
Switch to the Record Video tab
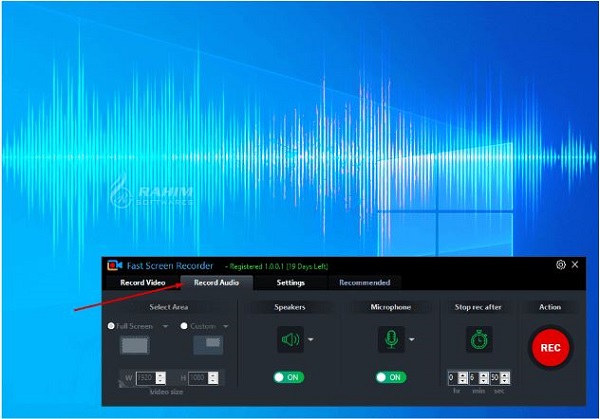pos(143,283)
